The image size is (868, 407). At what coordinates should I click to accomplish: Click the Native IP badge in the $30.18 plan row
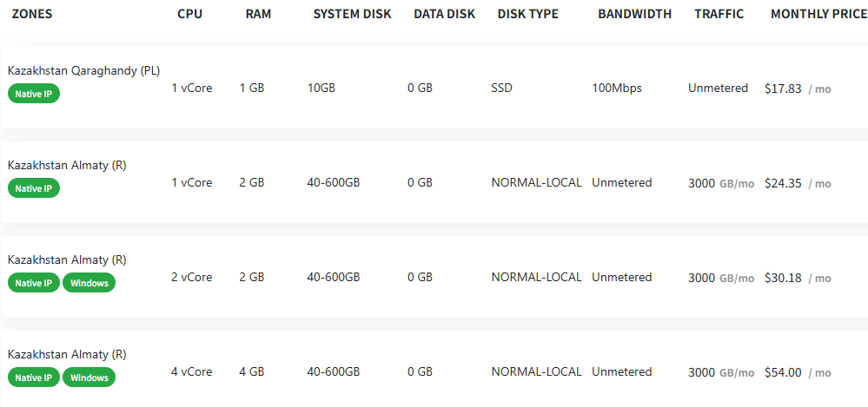coord(34,283)
